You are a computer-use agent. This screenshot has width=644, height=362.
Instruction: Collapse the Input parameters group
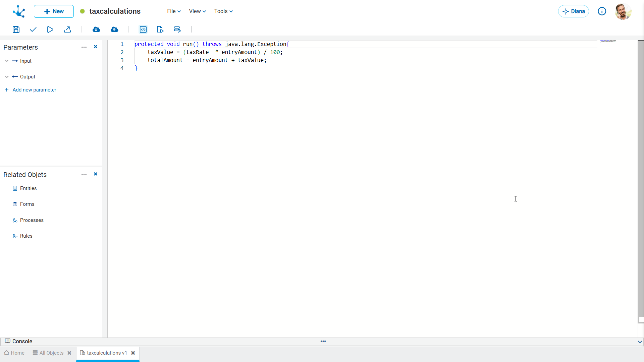click(7, 61)
